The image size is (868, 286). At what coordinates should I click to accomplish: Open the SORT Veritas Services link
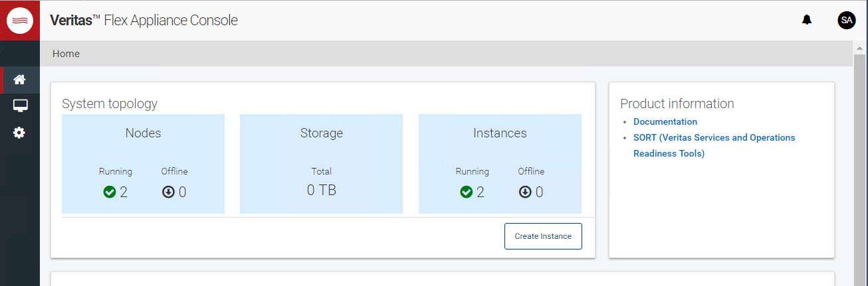tap(714, 138)
